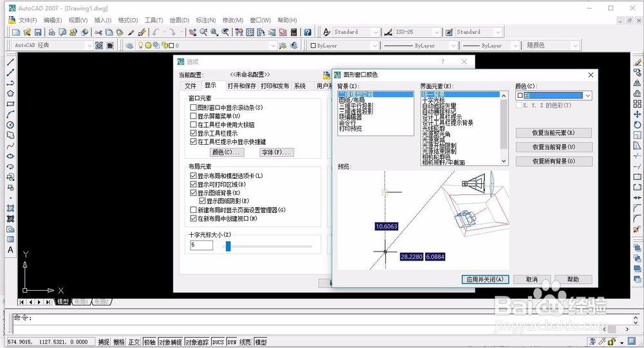Enable the '显示屏幕菜单(U)' checkbox
The width and height of the screenshot is (644, 348).
tap(193, 116)
